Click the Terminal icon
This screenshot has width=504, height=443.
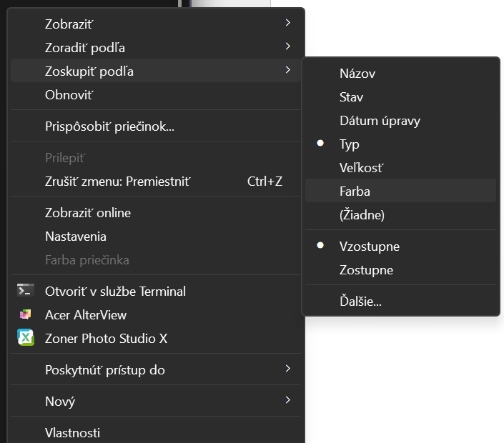point(26,291)
